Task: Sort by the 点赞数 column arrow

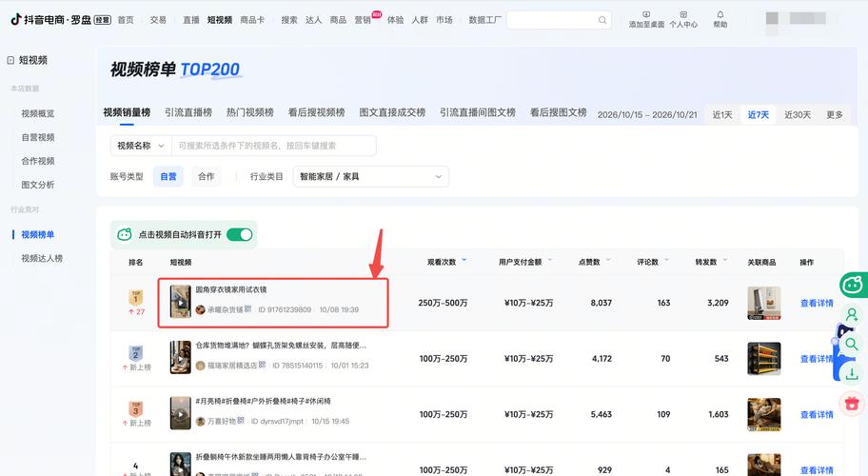Action: 608,260
